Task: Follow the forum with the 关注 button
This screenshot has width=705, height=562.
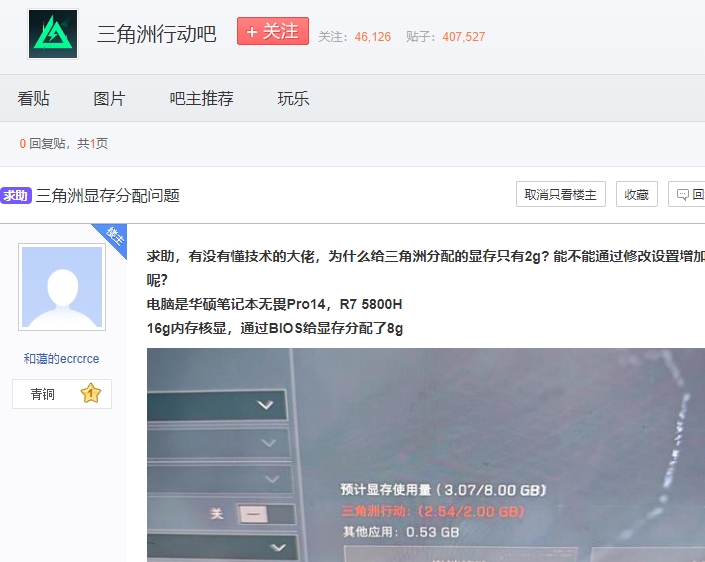Action: [x=272, y=32]
